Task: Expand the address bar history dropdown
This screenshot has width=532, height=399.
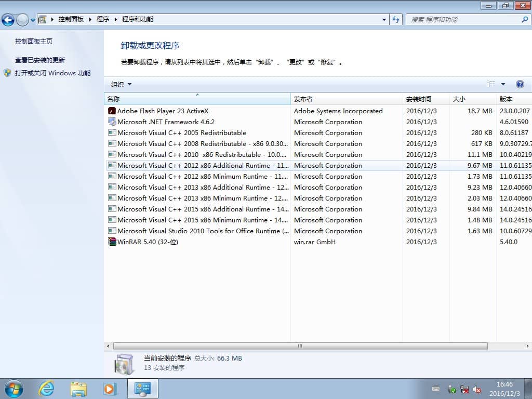Action: 384,19
